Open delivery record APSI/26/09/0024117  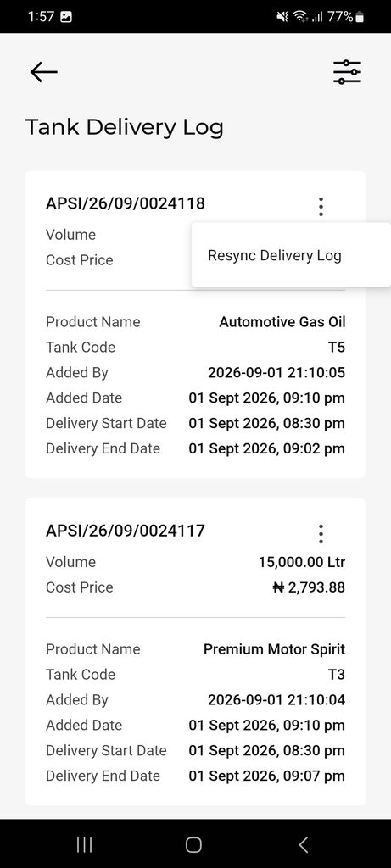coord(126,531)
